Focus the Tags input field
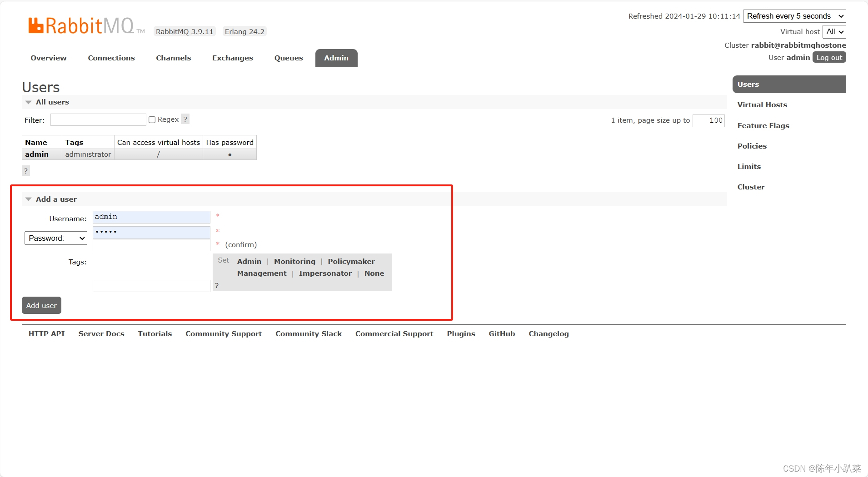The width and height of the screenshot is (868, 477). [x=151, y=286]
